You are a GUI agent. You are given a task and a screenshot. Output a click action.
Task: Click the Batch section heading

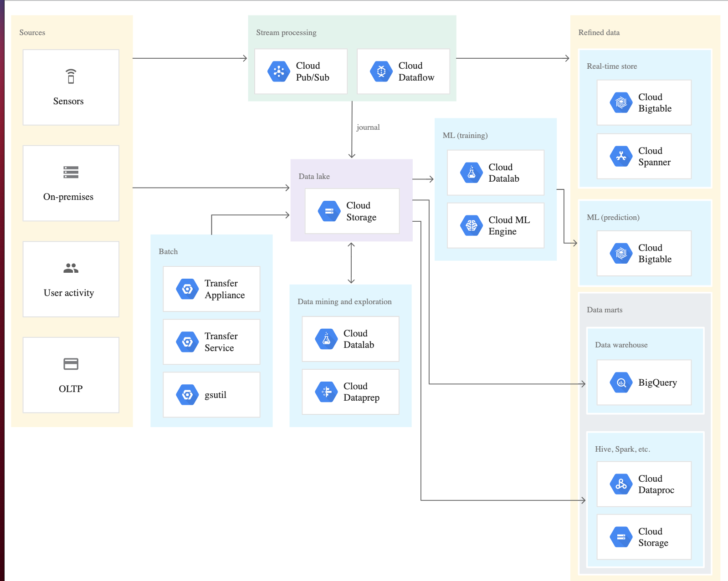[x=168, y=251]
